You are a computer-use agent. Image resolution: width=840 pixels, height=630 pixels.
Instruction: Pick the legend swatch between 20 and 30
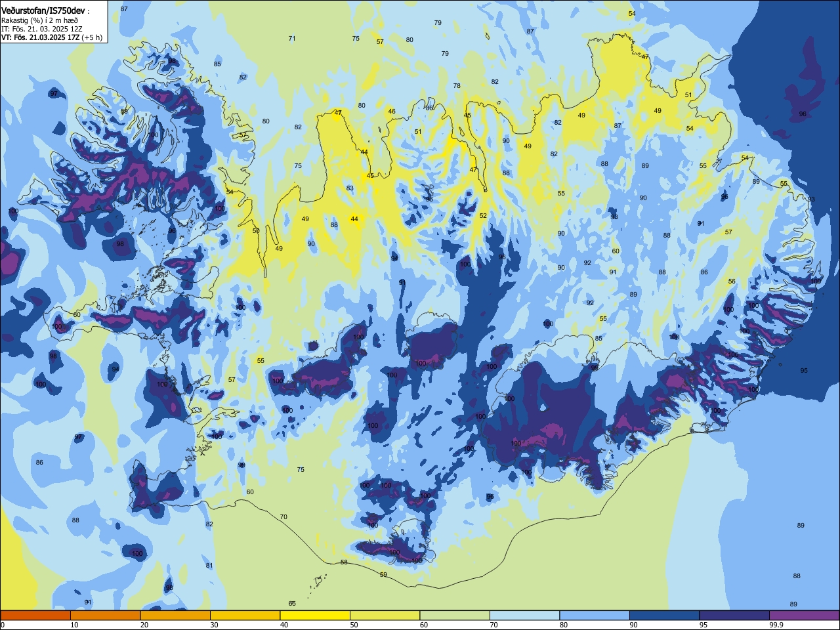175,616
